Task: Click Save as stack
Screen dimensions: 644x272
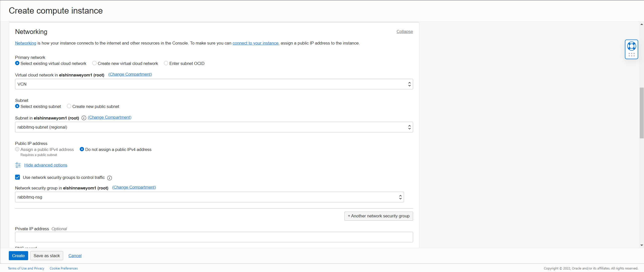Action: (47, 255)
